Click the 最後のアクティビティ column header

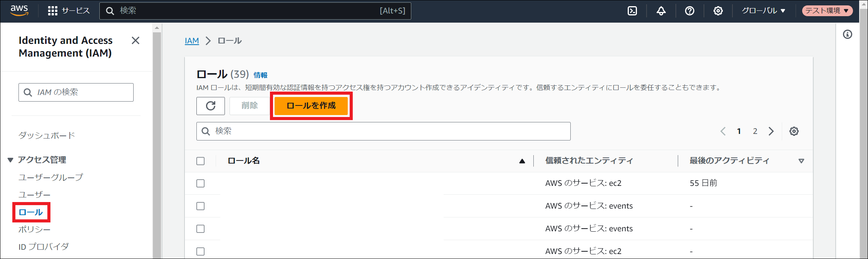[729, 161]
